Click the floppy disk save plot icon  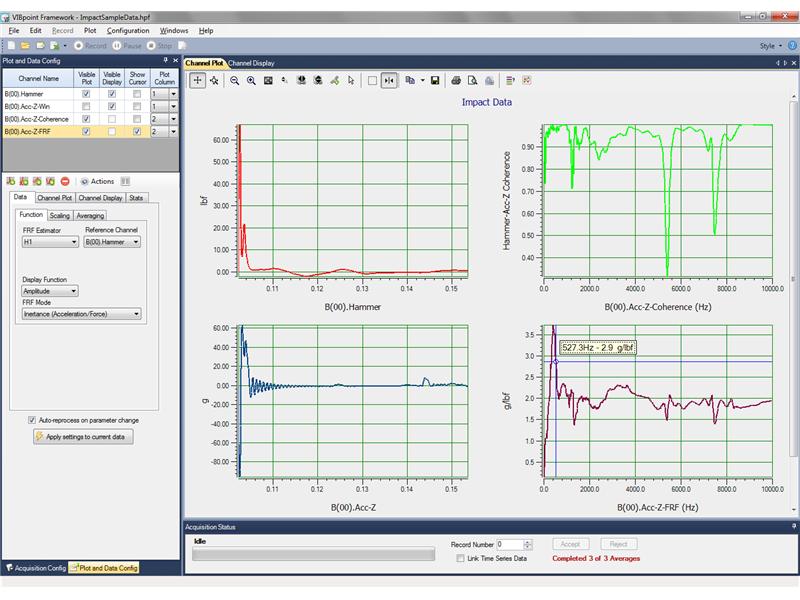point(435,80)
